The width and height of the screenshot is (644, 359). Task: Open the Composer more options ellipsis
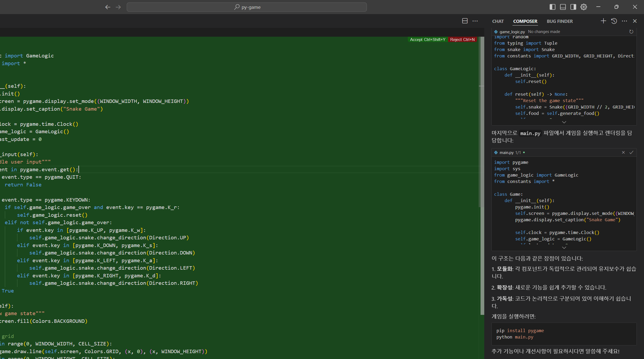[625, 21]
